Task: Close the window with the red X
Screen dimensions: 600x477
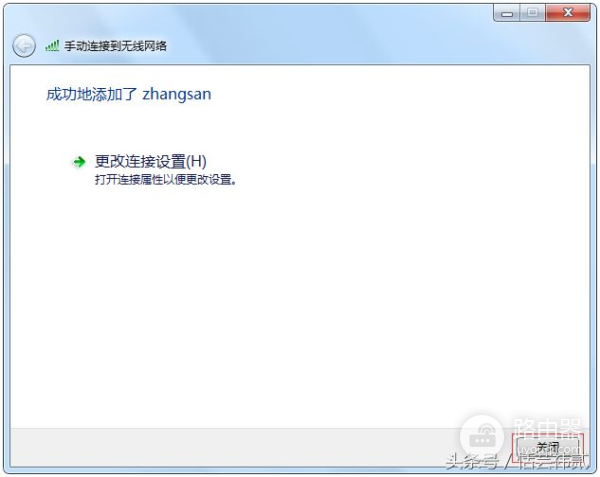Action: tap(568, 13)
